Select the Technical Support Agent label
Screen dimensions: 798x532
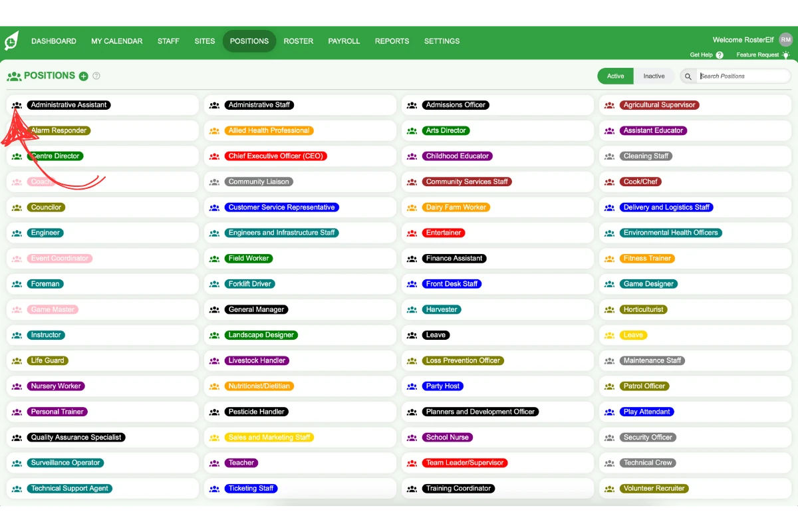70,489
